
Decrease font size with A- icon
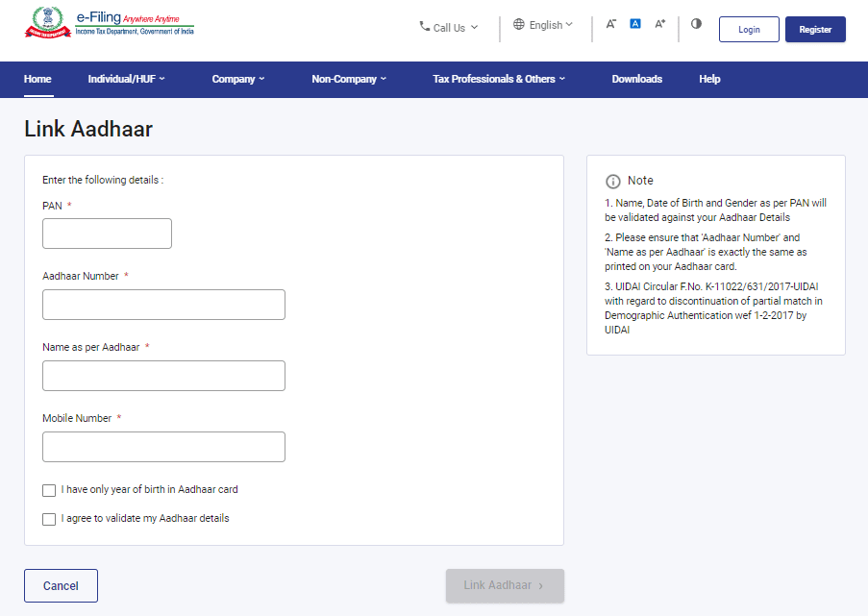[x=610, y=24]
